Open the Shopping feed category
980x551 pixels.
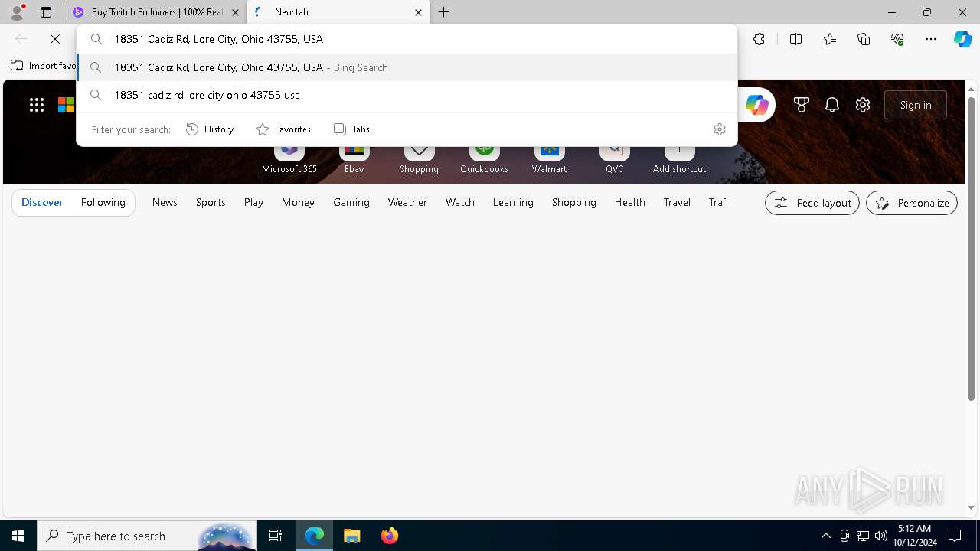(x=573, y=203)
